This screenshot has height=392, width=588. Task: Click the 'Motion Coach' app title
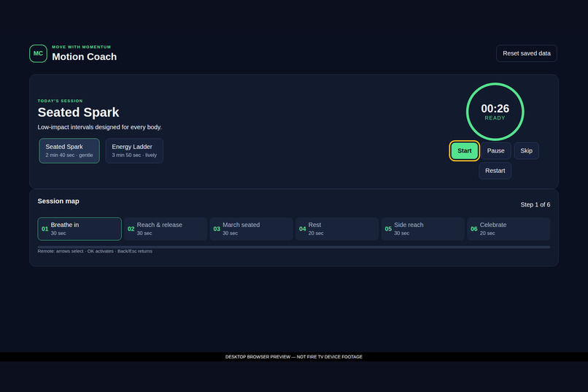[85, 57]
